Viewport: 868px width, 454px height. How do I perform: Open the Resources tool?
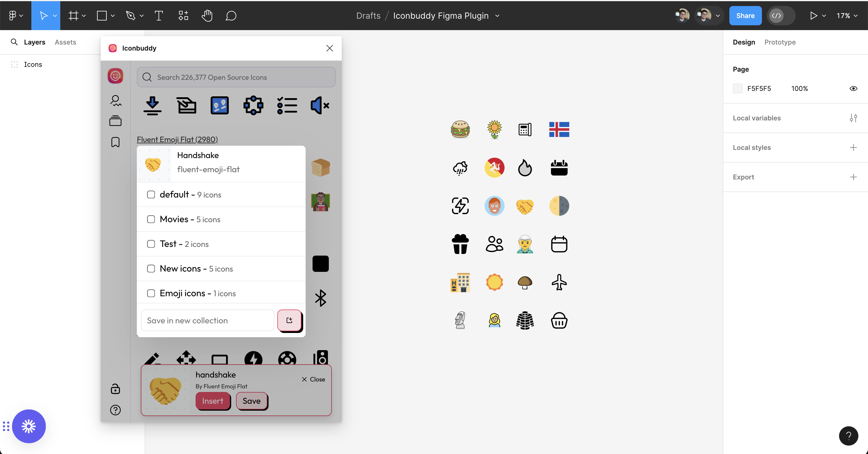(183, 15)
